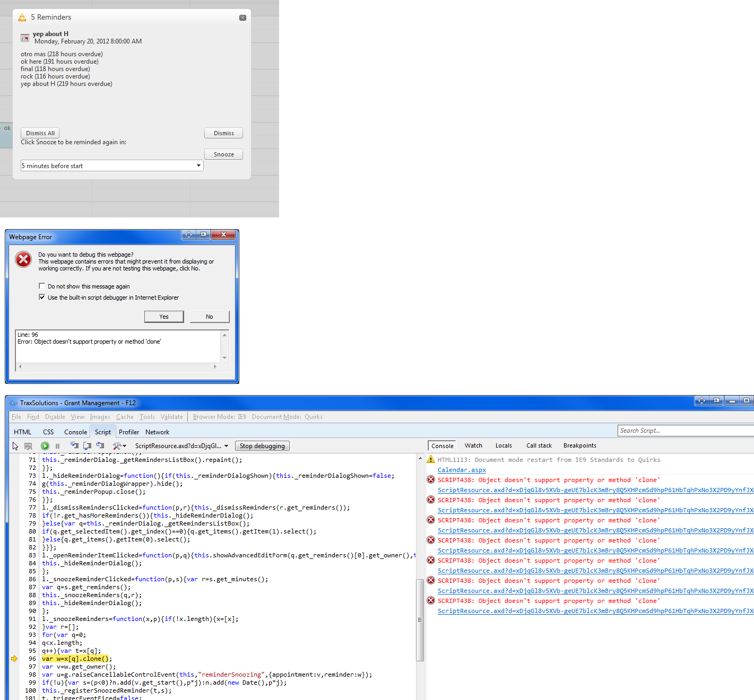754x700 pixels.
Task: Click the Step Over debugger icon
Action: coord(87,446)
